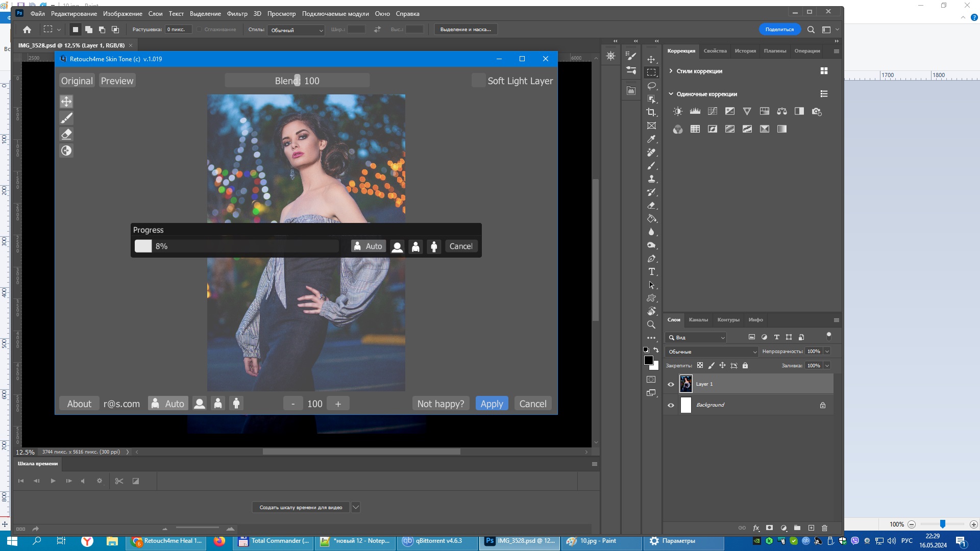Open the 'Фильтр' menu
The height and width of the screenshot is (551, 980).
click(237, 14)
